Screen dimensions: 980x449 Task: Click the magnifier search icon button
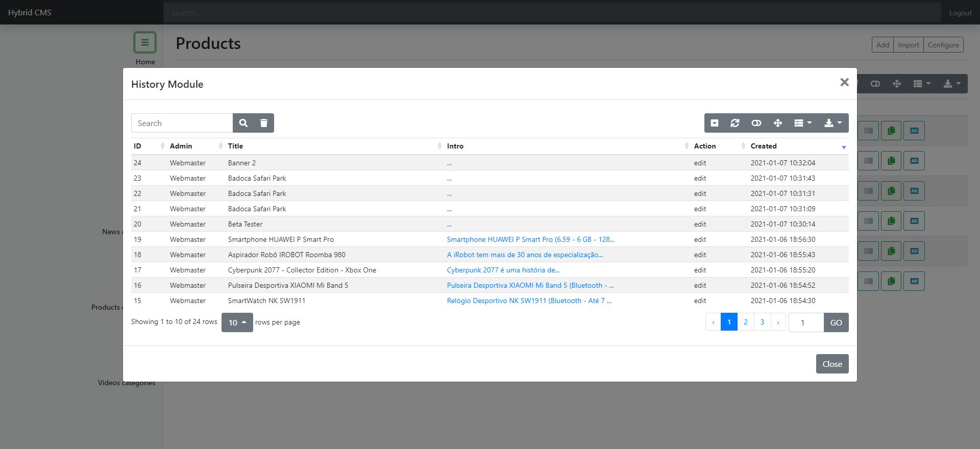pyautogui.click(x=243, y=123)
